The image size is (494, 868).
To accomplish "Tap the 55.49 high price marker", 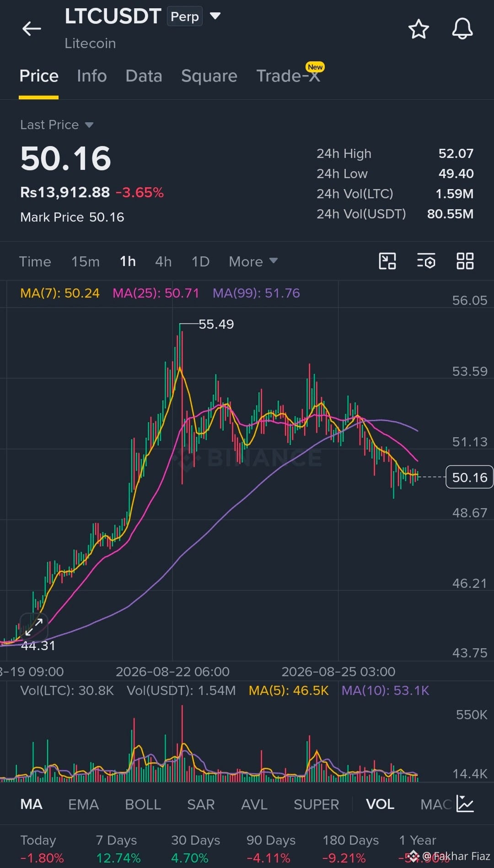I will coord(216,324).
